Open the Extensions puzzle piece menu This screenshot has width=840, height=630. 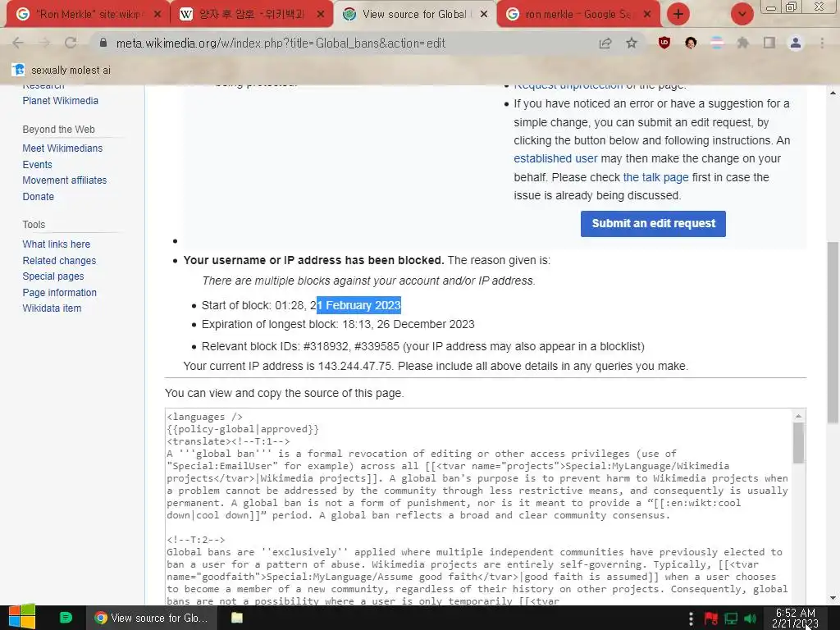pos(743,43)
